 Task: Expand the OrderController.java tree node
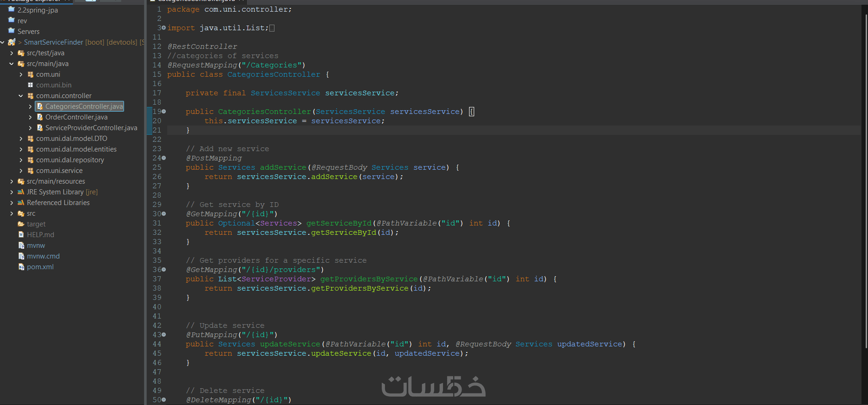(x=30, y=117)
